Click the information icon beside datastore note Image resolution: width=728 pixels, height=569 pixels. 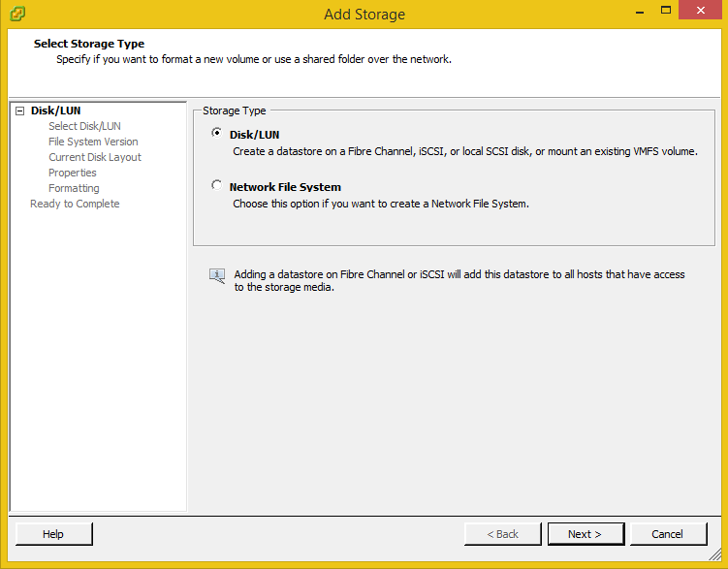217,276
